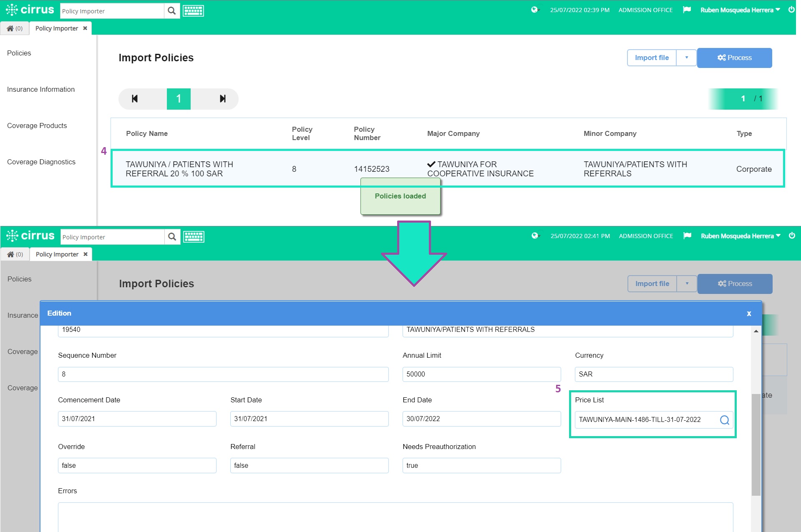Select the Policy Importer tab in the 02:41 PM window
Screen dimensions: 801x532
[57, 254]
